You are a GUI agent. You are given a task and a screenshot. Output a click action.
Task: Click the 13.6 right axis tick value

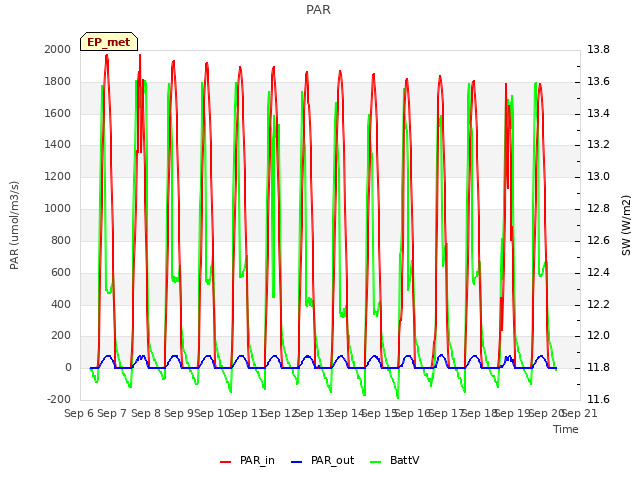pyautogui.click(x=598, y=82)
